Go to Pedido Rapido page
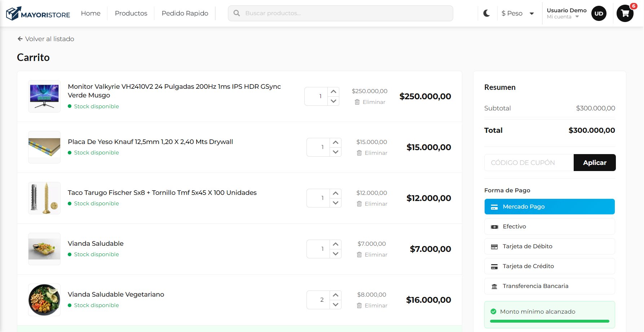Image resolution: width=644 pixels, height=332 pixels. tap(185, 13)
